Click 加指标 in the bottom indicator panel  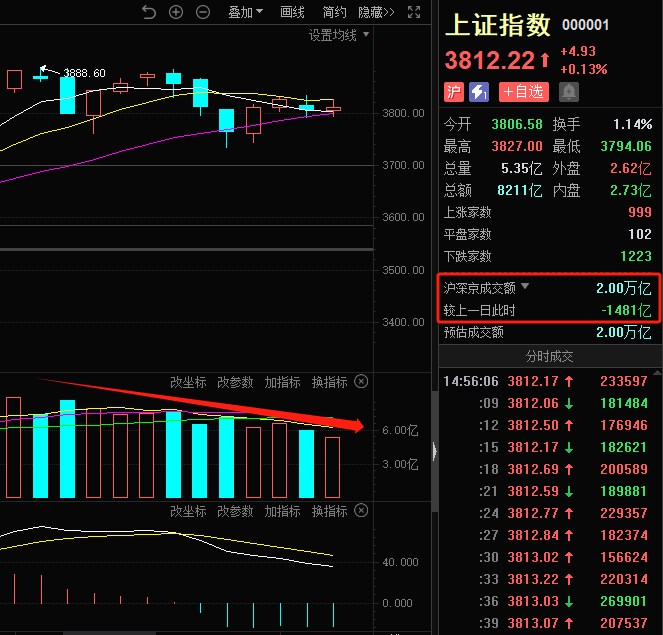click(282, 511)
